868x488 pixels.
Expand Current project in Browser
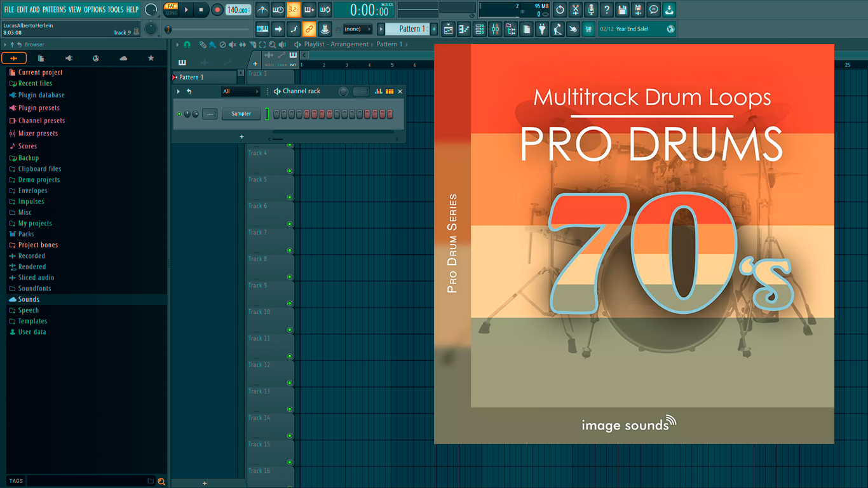pos(40,72)
